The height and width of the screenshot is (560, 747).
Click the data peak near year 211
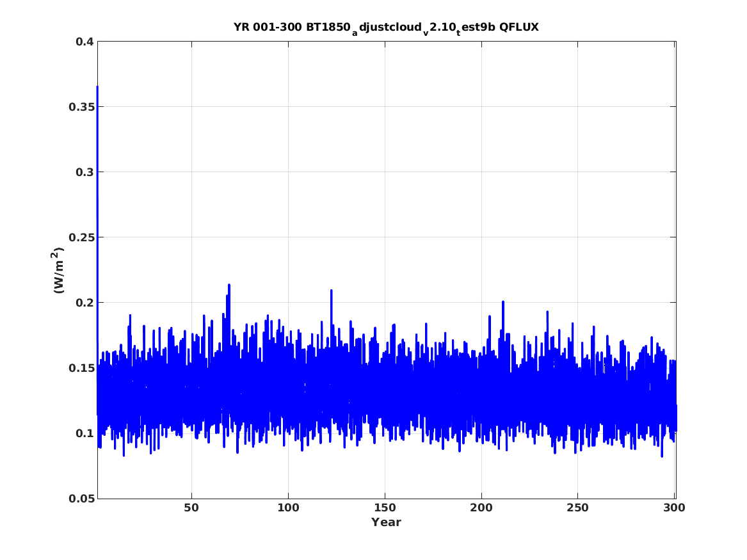tap(503, 303)
